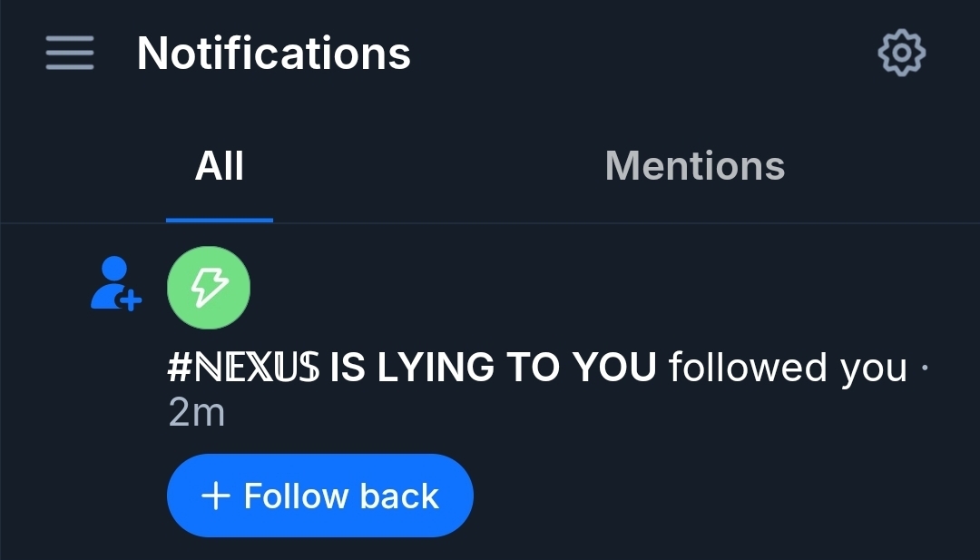Image resolution: width=980 pixels, height=560 pixels.
Task: Click the blue new-follower person icon
Action: (113, 283)
